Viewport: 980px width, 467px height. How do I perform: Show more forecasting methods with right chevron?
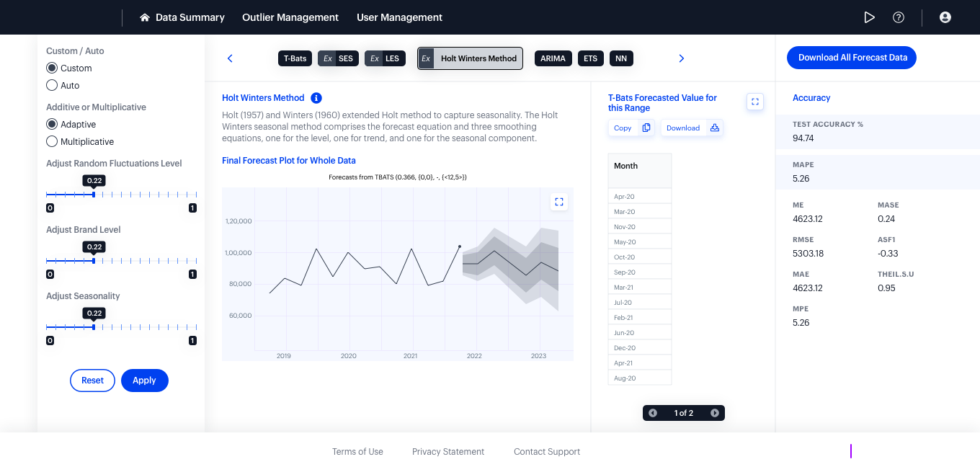point(682,58)
